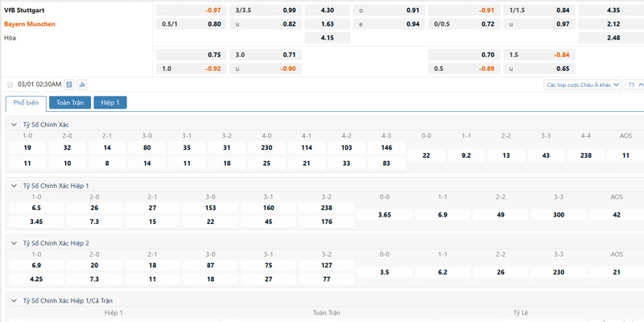The width and height of the screenshot is (644, 322).
Task: Bet the correct score 1-0 at odds 19
Action: click(x=27, y=148)
